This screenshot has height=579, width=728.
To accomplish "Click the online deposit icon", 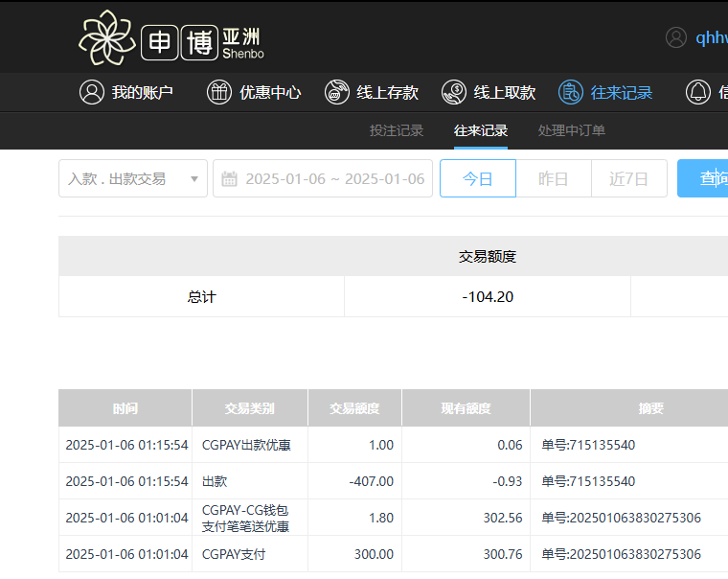I will (x=336, y=92).
